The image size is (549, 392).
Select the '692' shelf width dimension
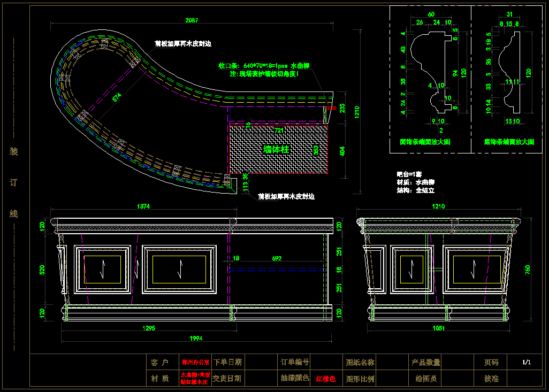(277, 259)
